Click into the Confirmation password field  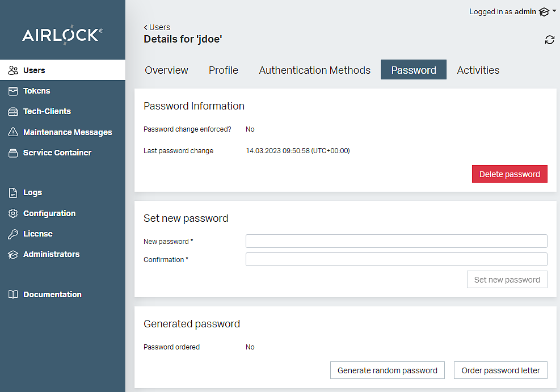pos(396,260)
